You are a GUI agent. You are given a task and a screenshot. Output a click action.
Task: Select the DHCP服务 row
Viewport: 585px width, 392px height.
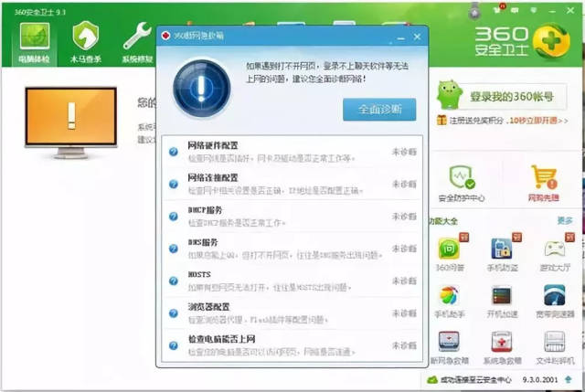[292, 217]
